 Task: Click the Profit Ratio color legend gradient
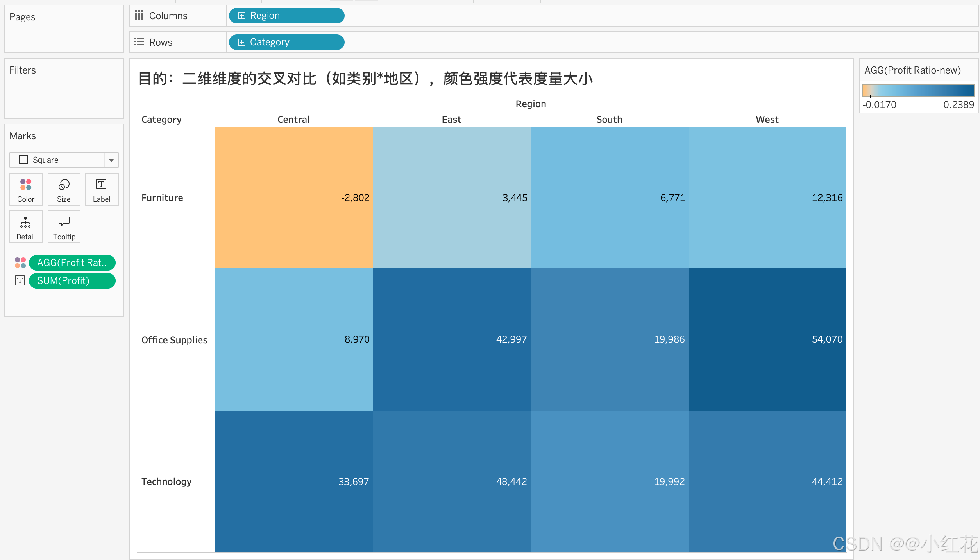[x=918, y=90]
